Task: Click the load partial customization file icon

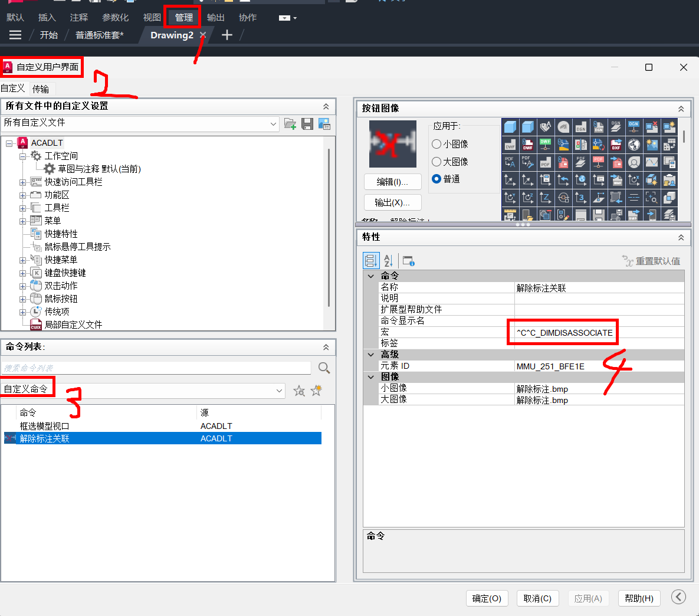Action: coord(290,124)
